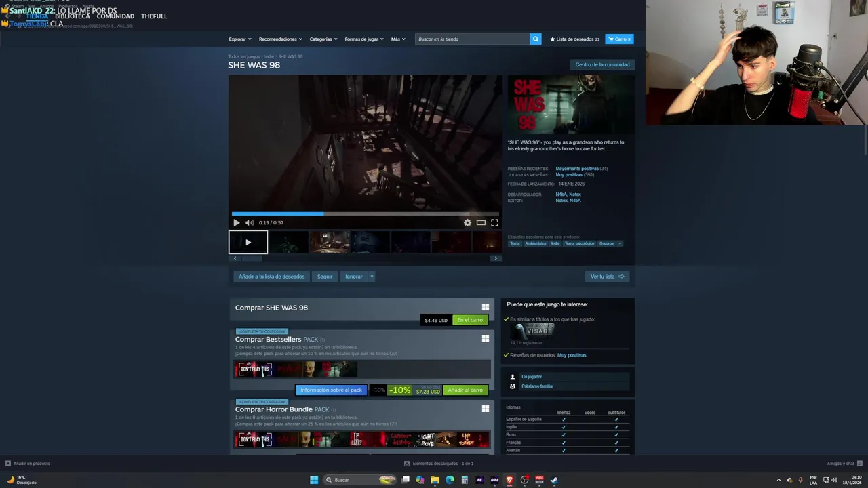Open the video settings gear

[467, 222]
